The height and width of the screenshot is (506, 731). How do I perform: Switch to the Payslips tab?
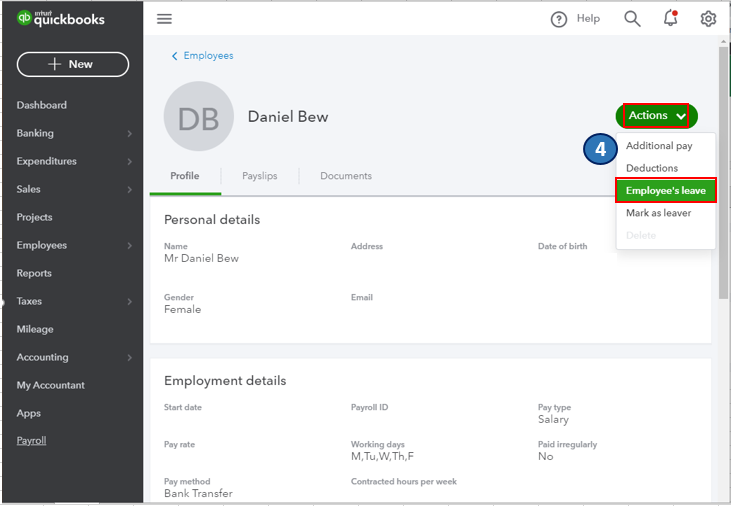[259, 176]
